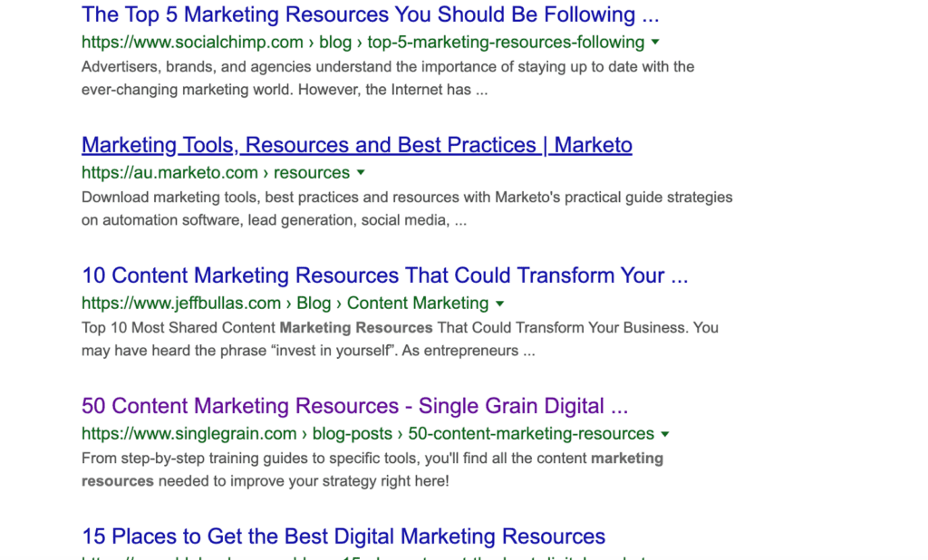Screen dimensions: 928x560
Task: Open the arrow menu beside the singlegrain.com URL
Action: click(665, 434)
